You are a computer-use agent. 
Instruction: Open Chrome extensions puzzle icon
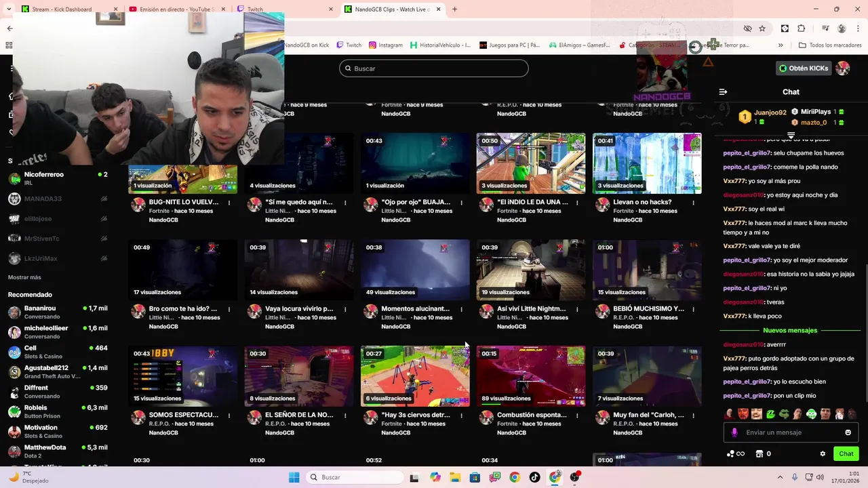(801, 28)
